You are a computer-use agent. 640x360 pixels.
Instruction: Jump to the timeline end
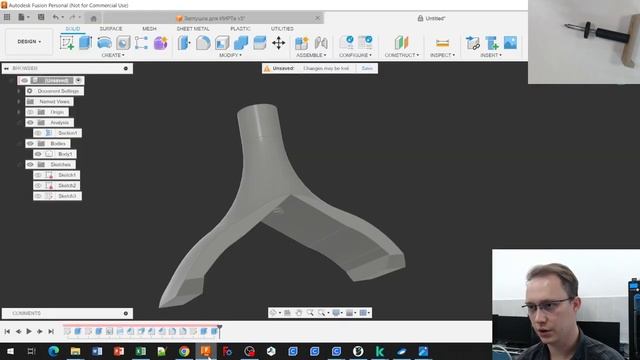point(51,331)
